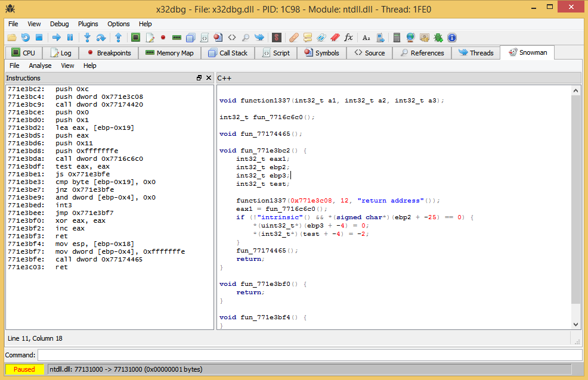Viewport: 588px width, 380px height.
Task: Pause execution with the pause icon
Action: (x=70, y=38)
